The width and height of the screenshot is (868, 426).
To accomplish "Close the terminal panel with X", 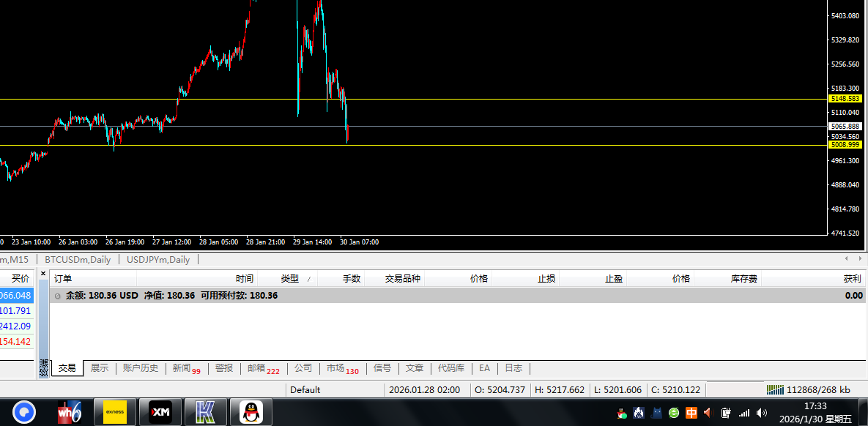I will click(43, 274).
